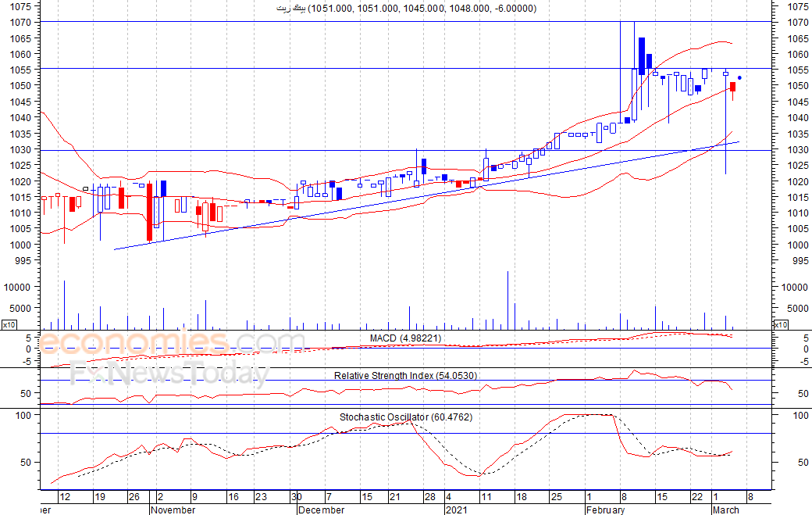Click the -5 label on MACD left axis

[x=26, y=361]
